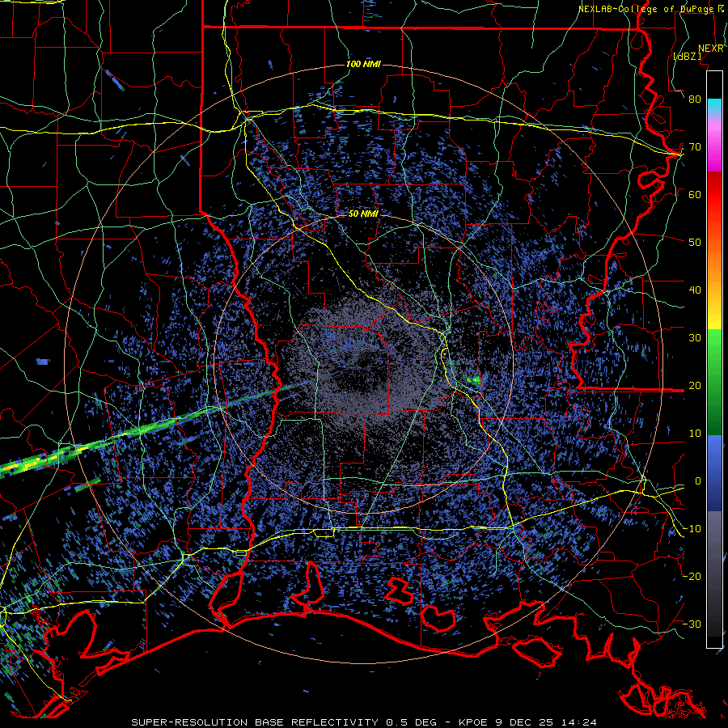Screen dimensions: 728x728
Task: Click the '20' value on the dBZ scale
Action: pos(695,386)
